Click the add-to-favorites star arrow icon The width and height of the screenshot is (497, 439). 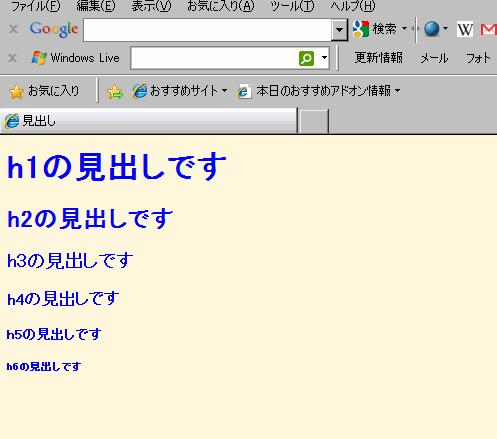(115, 91)
